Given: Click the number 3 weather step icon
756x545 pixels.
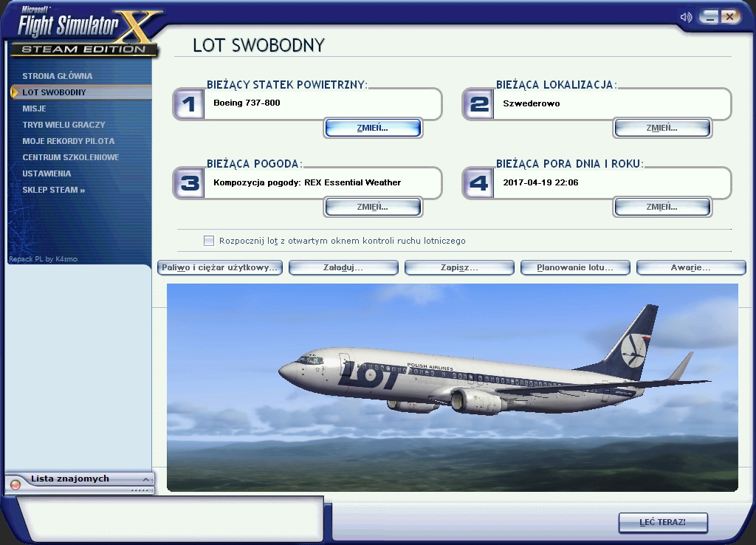Looking at the screenshot, I should coord(189,183).
